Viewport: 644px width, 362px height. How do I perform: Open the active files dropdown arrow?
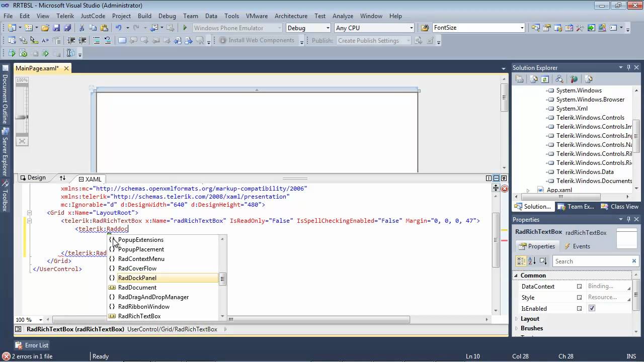coord(504,69)
